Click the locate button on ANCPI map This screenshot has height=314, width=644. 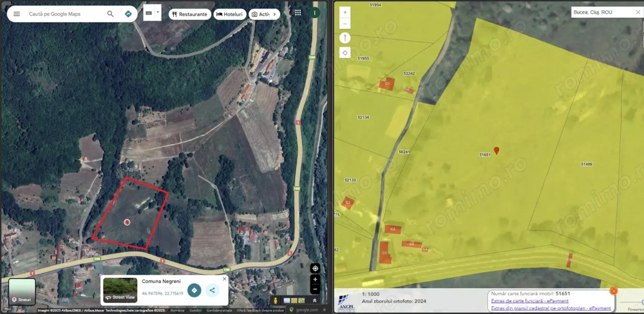[345, 53]
